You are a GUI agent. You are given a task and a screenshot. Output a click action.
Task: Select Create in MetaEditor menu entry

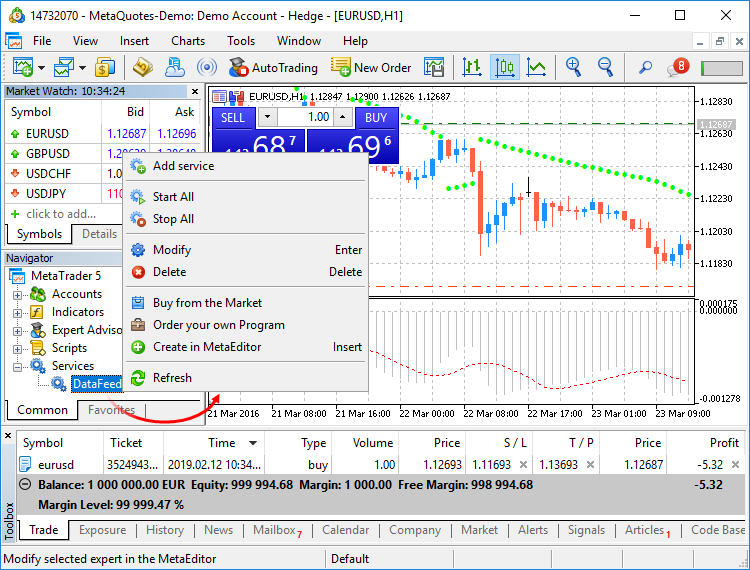(206, 347)
